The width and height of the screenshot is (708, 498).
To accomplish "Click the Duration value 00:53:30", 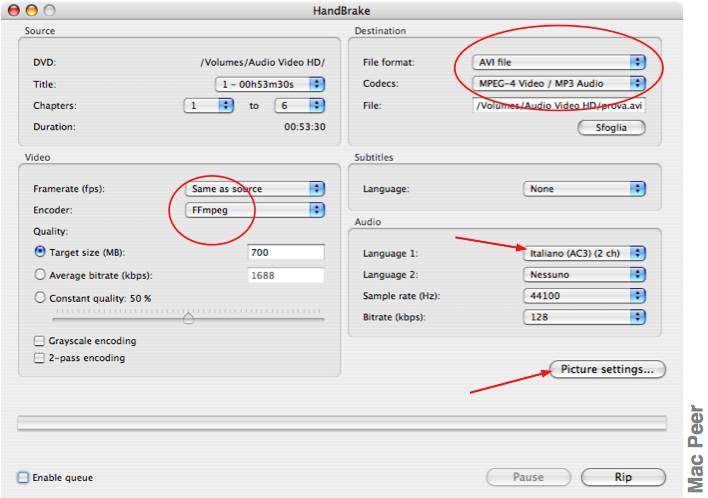I will click(x=305, y=127).
